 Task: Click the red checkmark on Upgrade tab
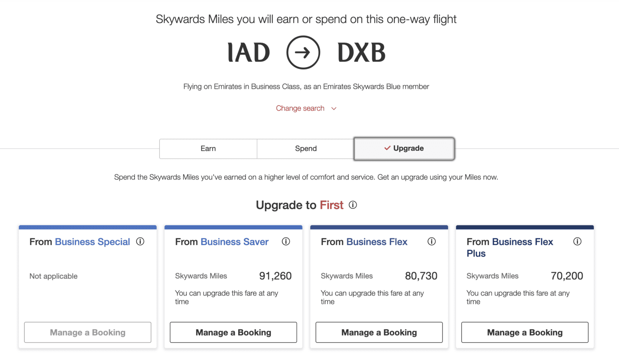pos(387,148)
